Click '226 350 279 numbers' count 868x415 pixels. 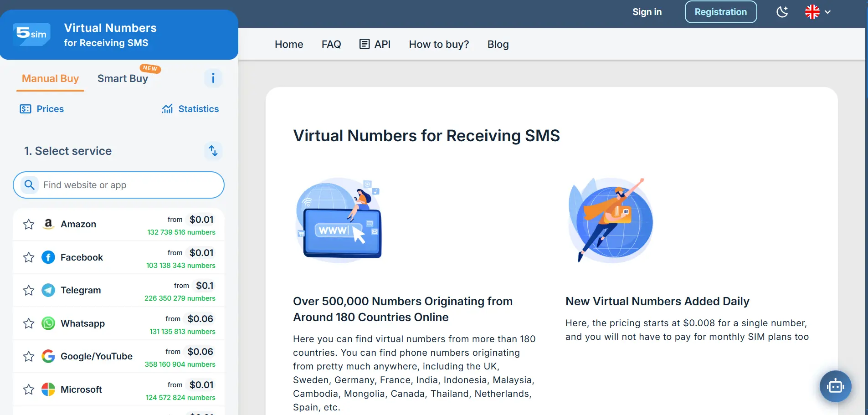[x=180, y=298]
